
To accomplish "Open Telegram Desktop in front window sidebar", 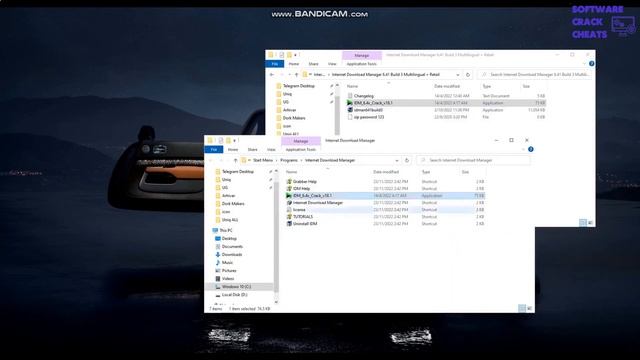I will click(x=238, y=172).
